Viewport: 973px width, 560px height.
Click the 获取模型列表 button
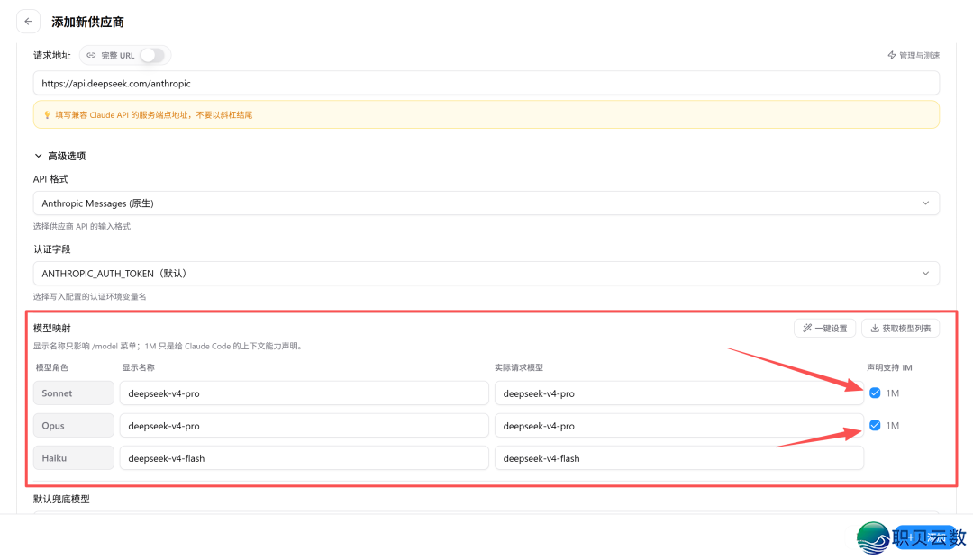click(x=900, y=328)
